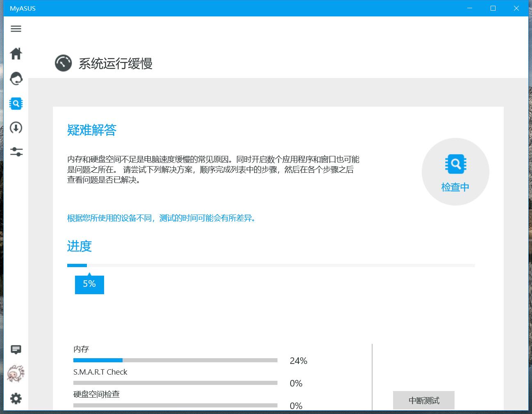Click the 疑难解答 heading
Viewport: 532px width, 414px height.
pyautogui.click(x=91, y=130)
